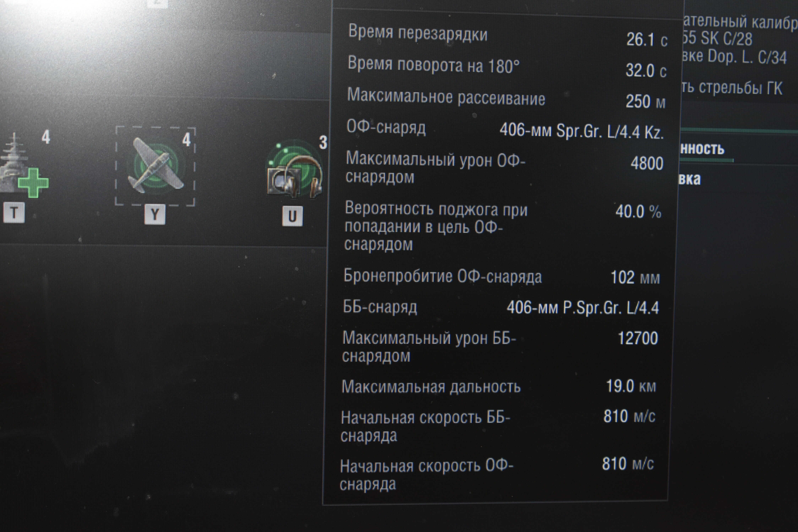Select the Spotter Aircraft consumable icon
The image size is (798, 532).
[155, 166]
